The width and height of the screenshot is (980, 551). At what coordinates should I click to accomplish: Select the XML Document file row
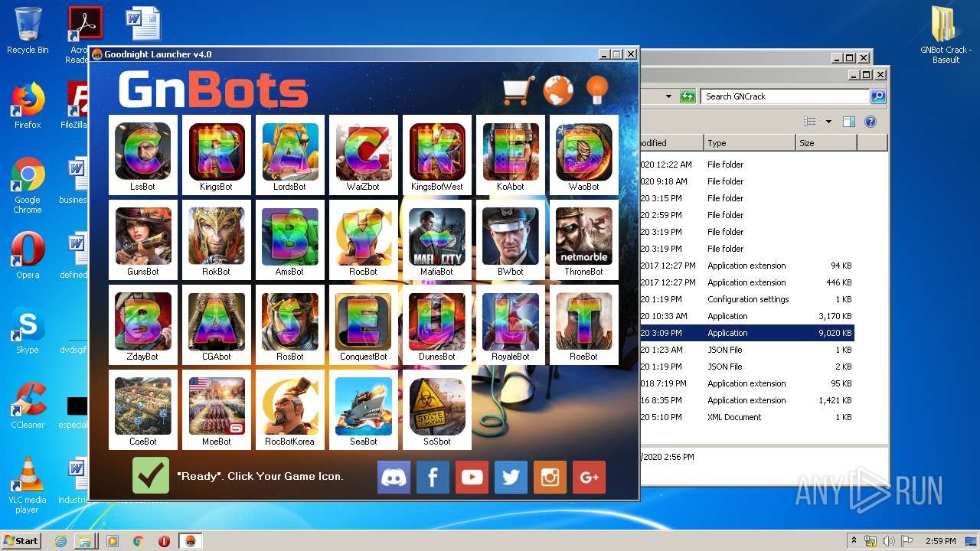[x=746, y=417]
